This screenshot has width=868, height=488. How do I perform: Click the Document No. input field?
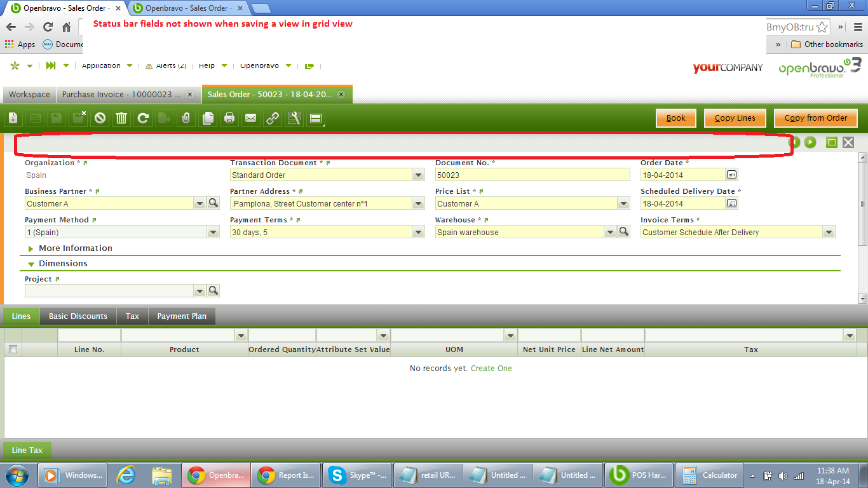pos(532,175)
